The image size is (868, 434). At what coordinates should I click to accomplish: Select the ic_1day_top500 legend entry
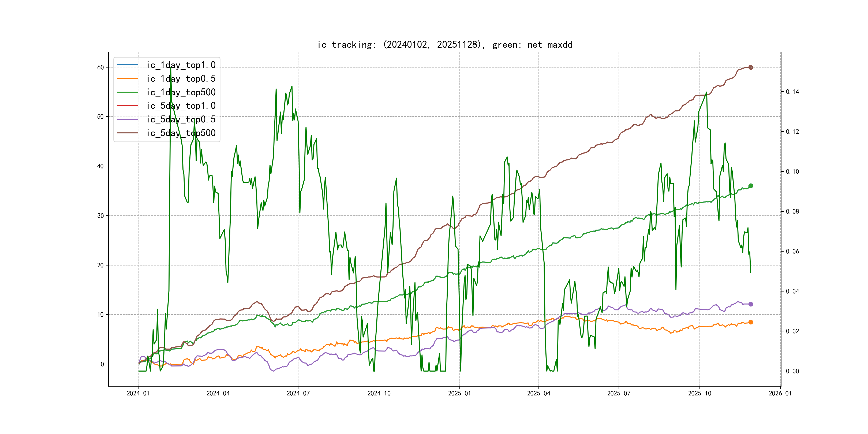click(x=181, y=92)
